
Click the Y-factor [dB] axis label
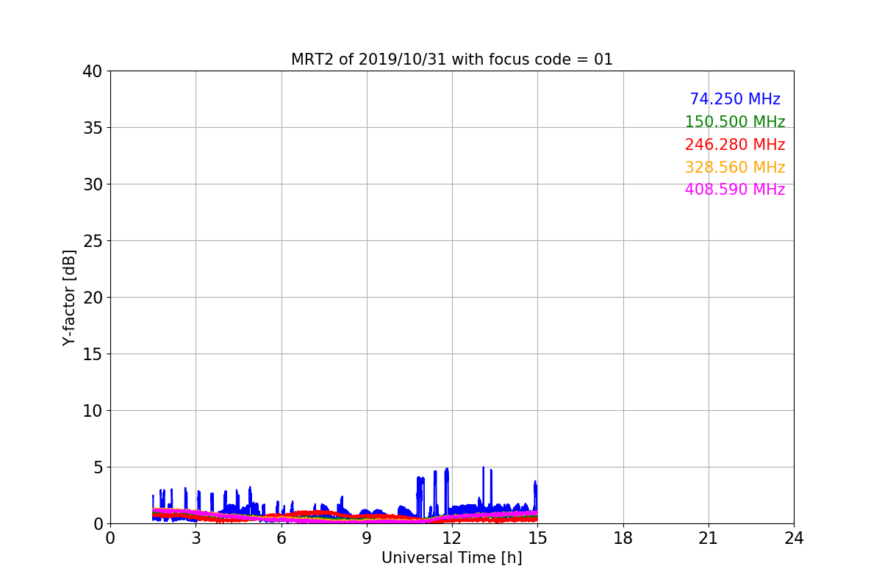(69, 297)
